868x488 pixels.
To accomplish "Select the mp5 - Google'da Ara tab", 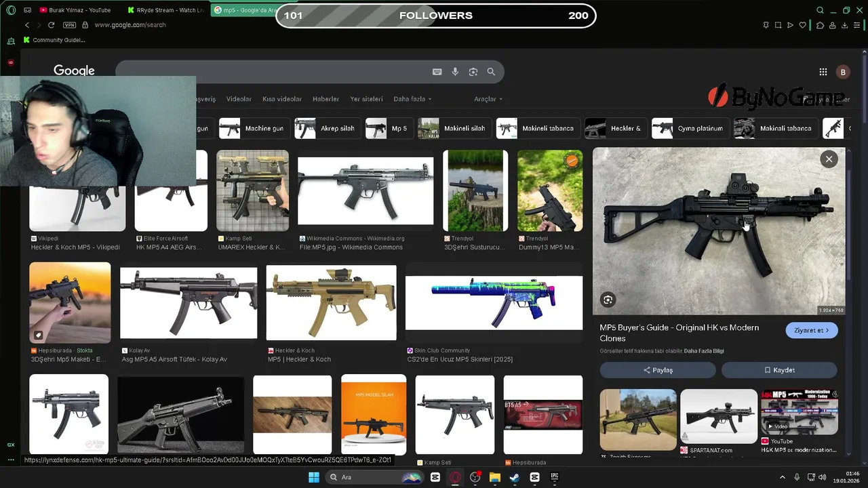I will [244, 10].
